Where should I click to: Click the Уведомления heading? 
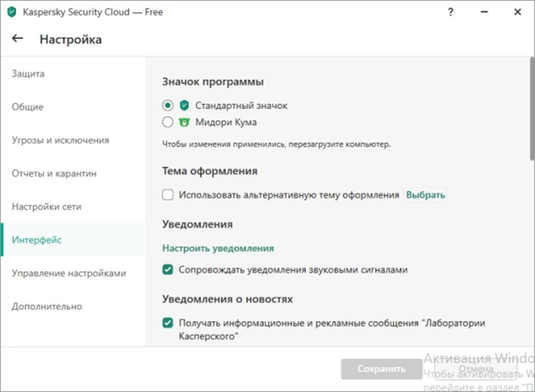coord(197,224)
